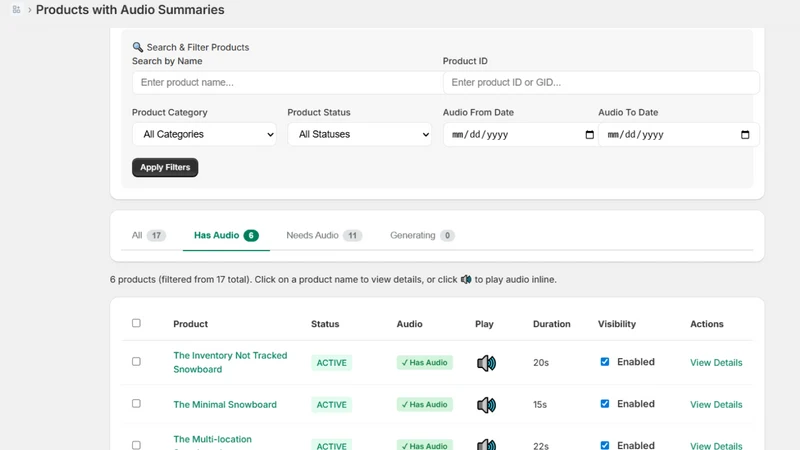Click the Product column header
Screen dimensions: 800x450
coord(190,324)
